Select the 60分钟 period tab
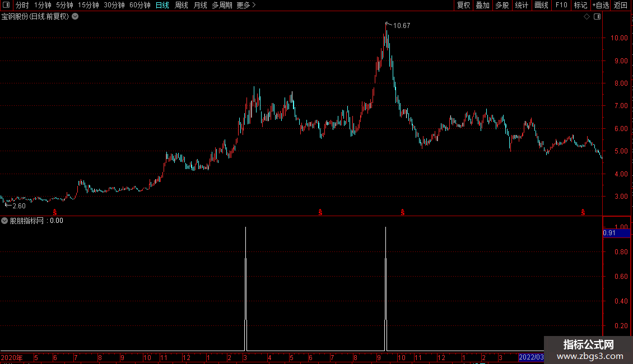The image size is (633, 364). 139,5
